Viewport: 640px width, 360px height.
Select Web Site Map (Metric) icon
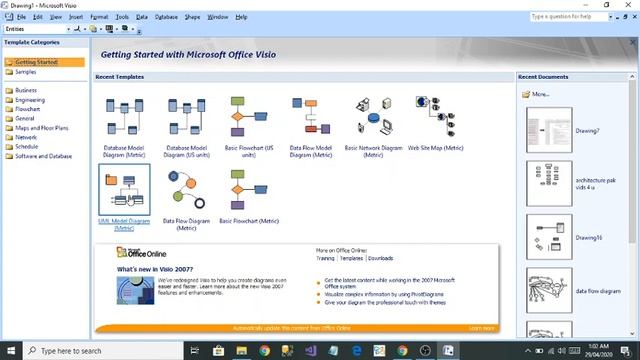(x=436, y=117)
